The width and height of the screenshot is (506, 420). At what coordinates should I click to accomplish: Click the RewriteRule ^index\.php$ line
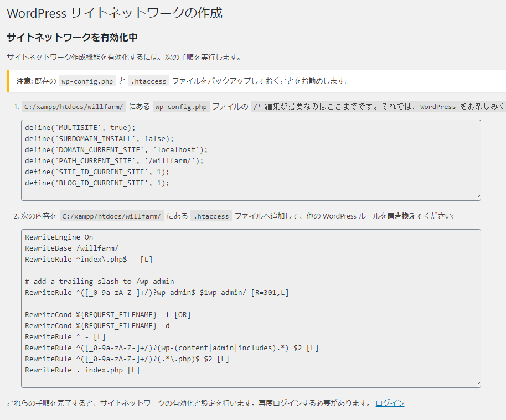(89, 260)
